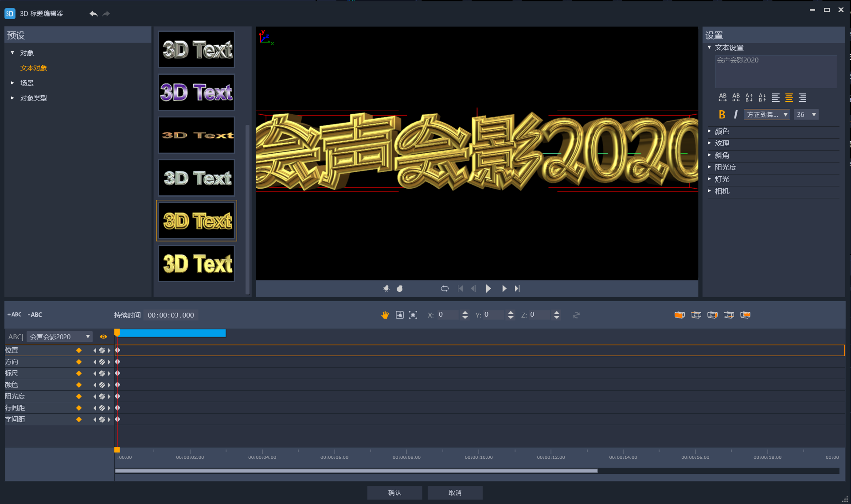Toggle the object visibility eye icon
Image resolution: width=851 pixels, height=504 pixels.
tap(103, 337)
